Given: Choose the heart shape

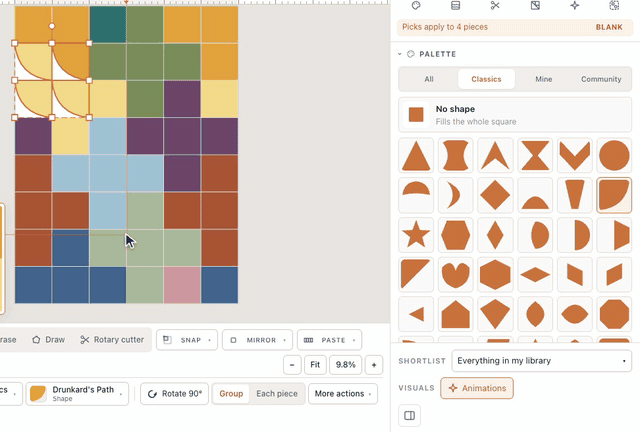Looking at the screenshot, I should (456, 274).
